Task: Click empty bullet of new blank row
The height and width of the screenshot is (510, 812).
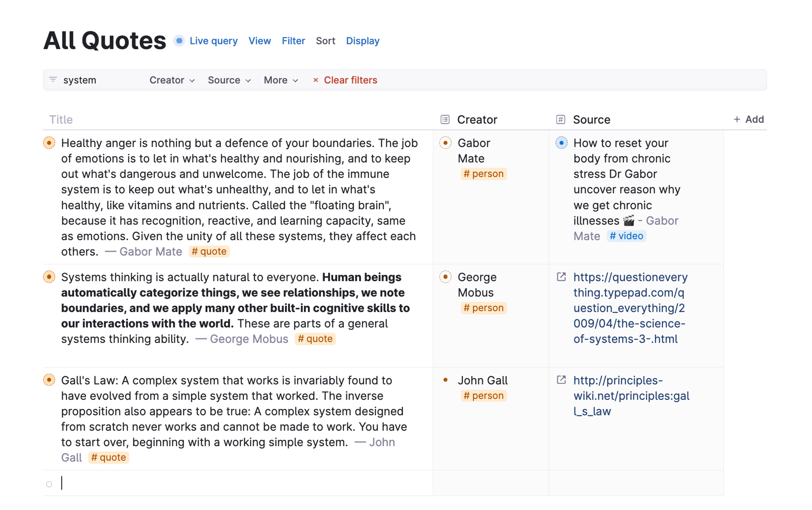Action: click(49, 484)
